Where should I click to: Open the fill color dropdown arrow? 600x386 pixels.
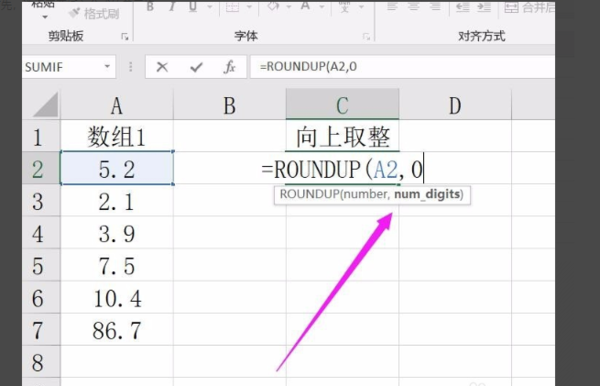[289, 7]
